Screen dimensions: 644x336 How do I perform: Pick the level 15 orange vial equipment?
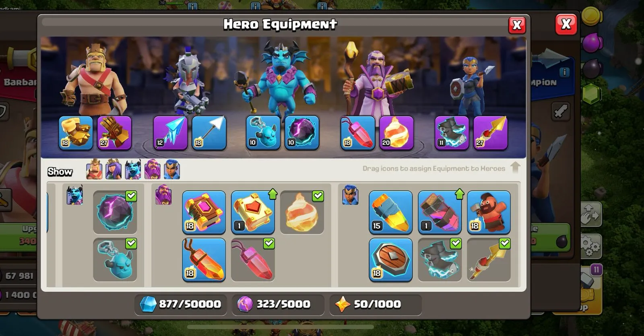click(390, 212)
